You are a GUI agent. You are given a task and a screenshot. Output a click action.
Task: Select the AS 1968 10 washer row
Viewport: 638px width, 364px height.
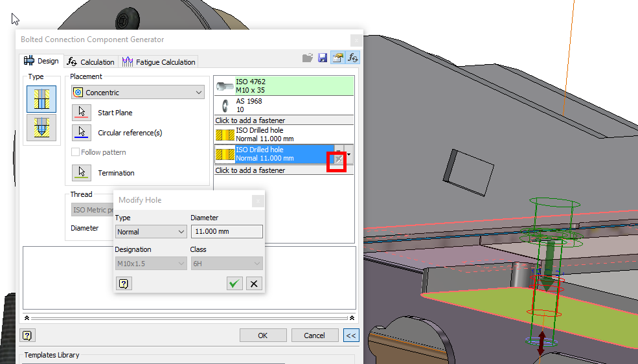tap(284, 106)
